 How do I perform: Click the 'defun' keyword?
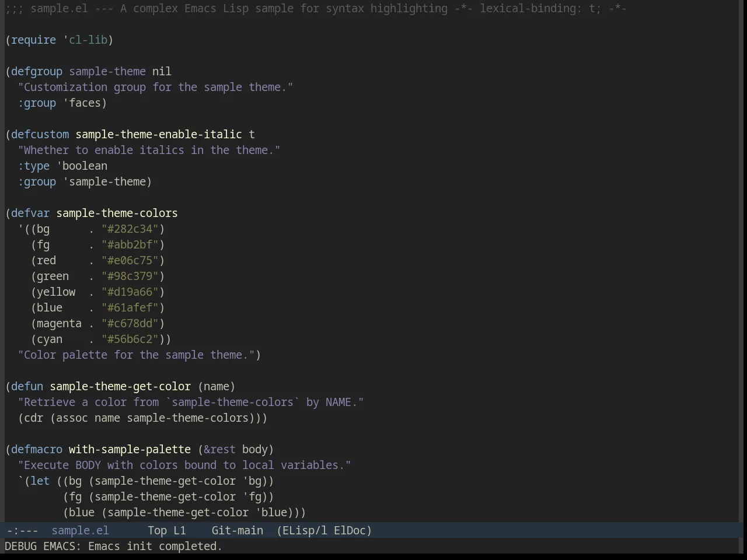(x=27, y=386)
